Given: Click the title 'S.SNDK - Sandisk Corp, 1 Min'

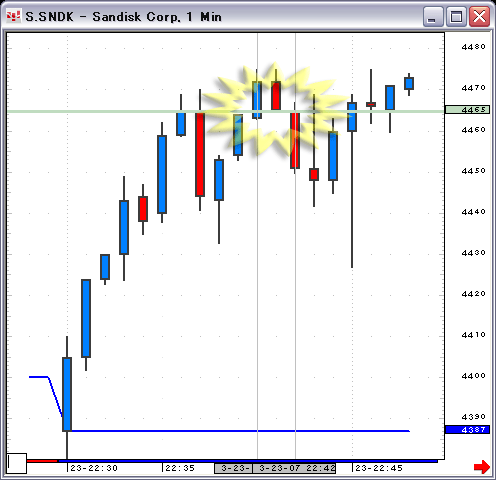Looking at the screenshot, I should point(123,17).
